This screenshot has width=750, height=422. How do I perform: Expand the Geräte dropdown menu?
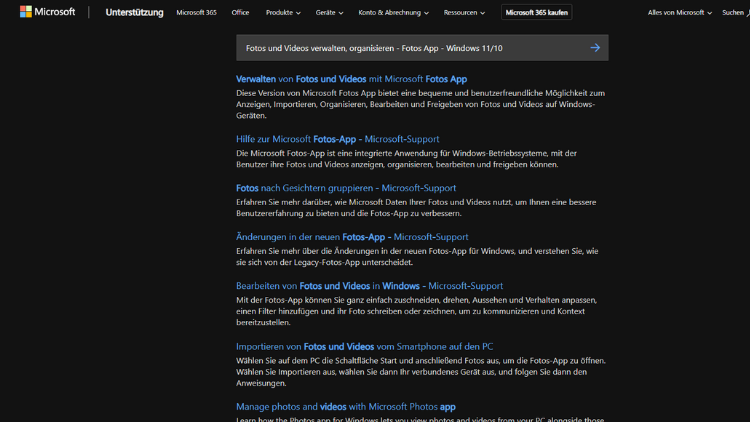click(329, 13)
